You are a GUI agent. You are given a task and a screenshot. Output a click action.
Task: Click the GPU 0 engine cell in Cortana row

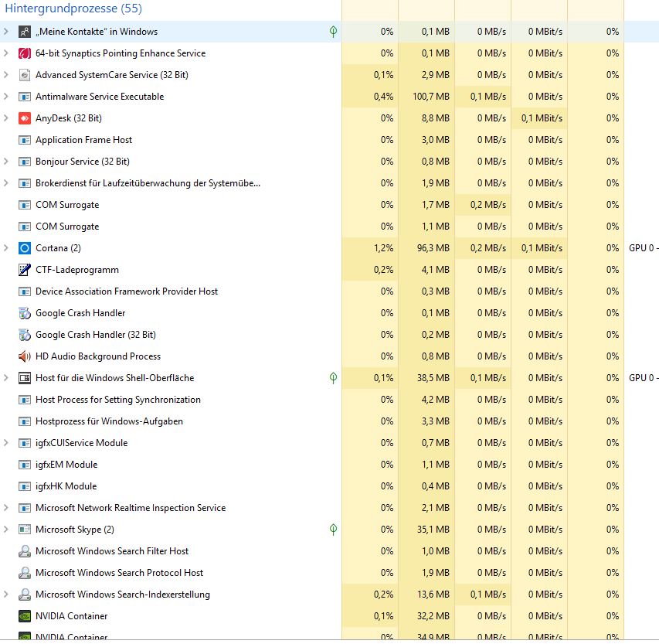pos(644,248)
